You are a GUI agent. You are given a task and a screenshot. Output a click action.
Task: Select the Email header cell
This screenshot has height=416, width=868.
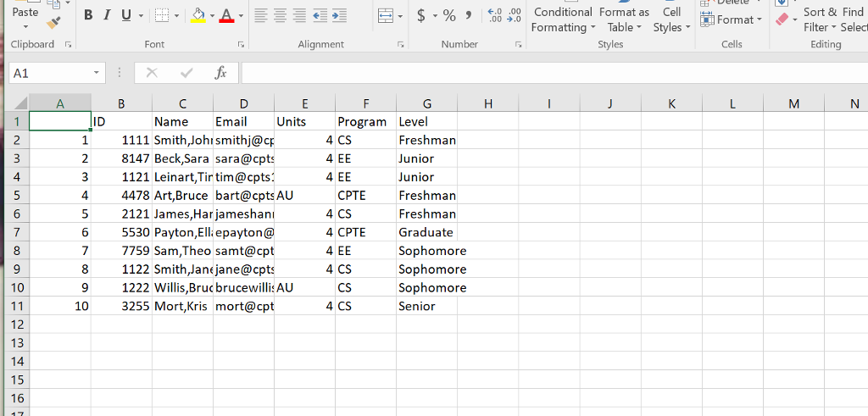(243, 122)
